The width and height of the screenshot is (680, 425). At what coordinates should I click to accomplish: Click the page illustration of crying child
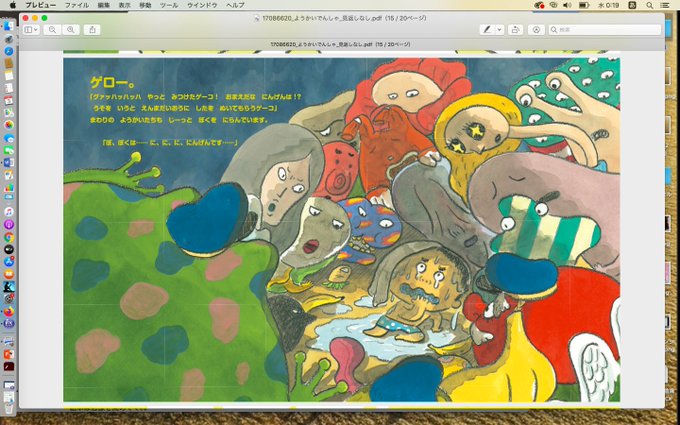(x=417, y=295)
